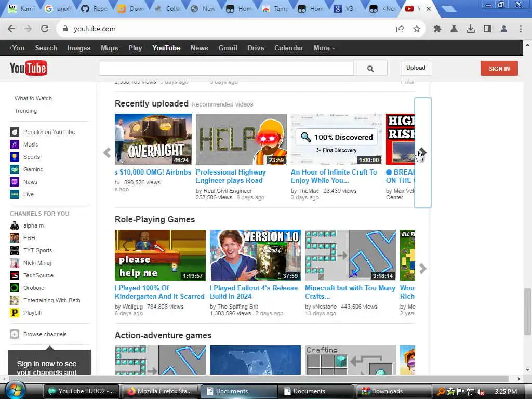Open browser downloads icon
532x399 pixels.
[x=470, y=29]
